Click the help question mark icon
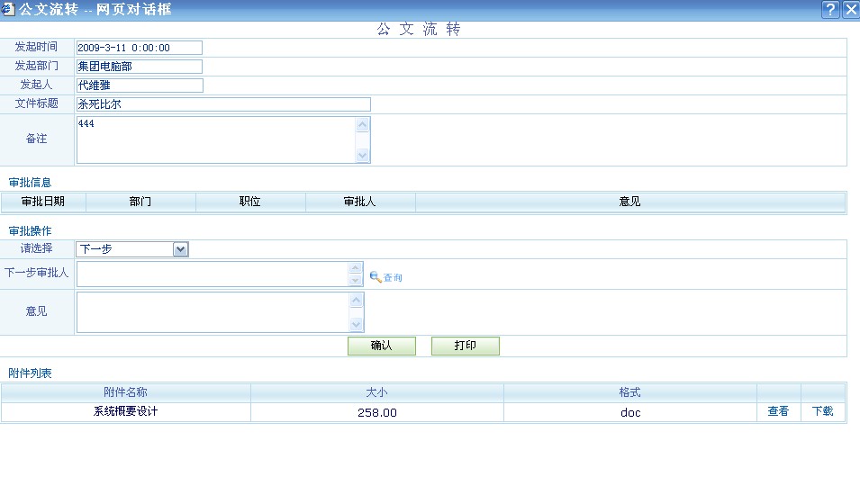Image resolution: width=860 pixels, height=504 pixels. tap(830, 10)
